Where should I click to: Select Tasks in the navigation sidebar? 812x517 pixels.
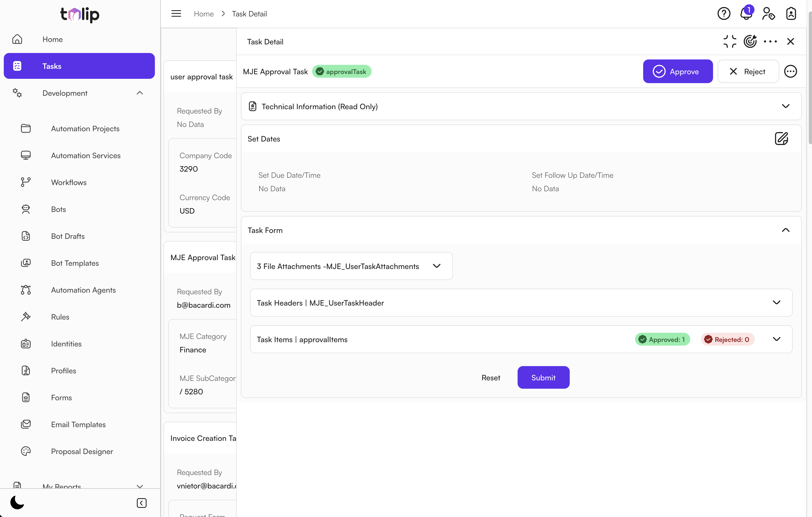pyautogui.click(x=79, y=66)
